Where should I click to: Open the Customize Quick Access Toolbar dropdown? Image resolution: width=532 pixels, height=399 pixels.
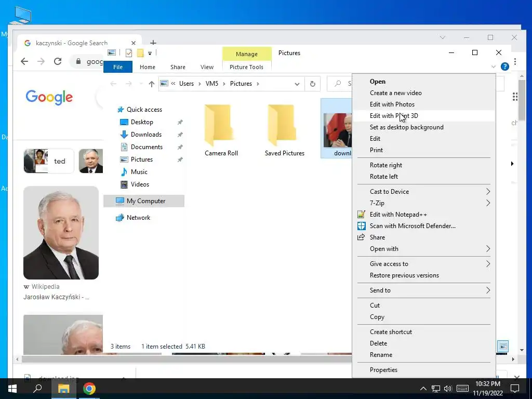pos(150,53)
